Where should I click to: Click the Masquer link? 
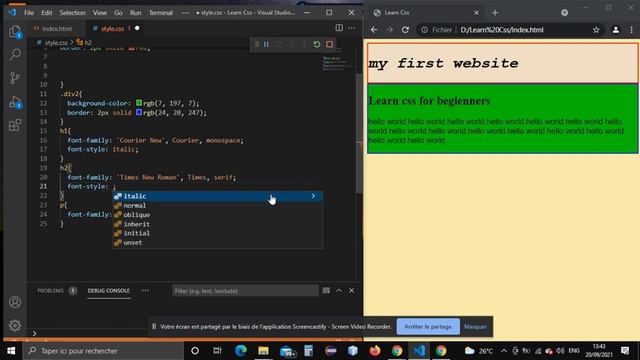pyautogui.click(x=475, y=327)
